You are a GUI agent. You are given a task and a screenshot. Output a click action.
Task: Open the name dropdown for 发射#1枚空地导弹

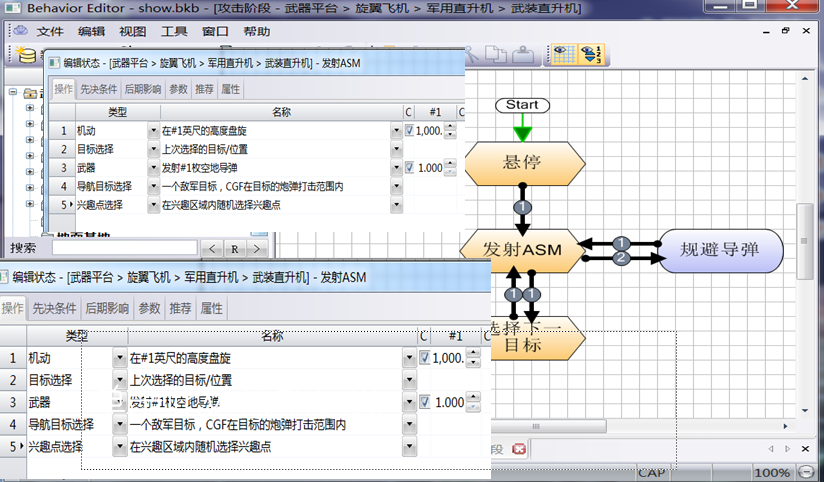pyautogui.click(x=397, y=168)
